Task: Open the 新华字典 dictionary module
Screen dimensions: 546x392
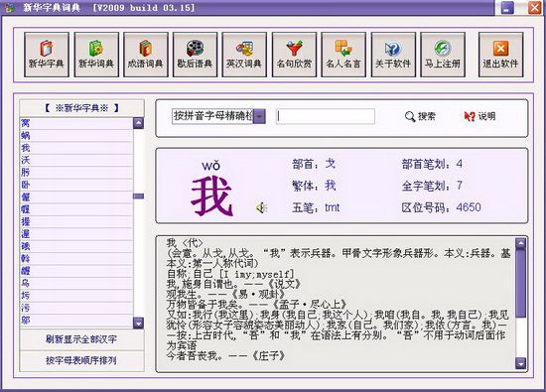Action: 47,55
